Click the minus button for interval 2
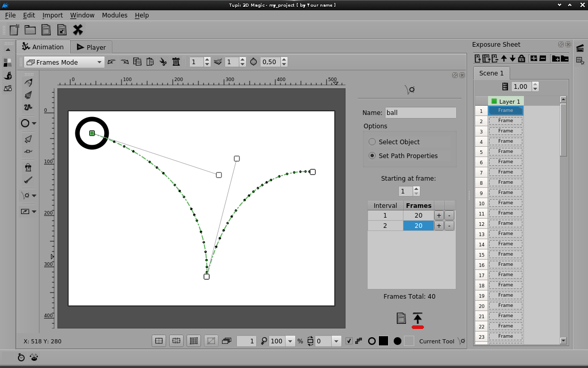The width and height of the screenshot is (588, 368). point(449,226)
